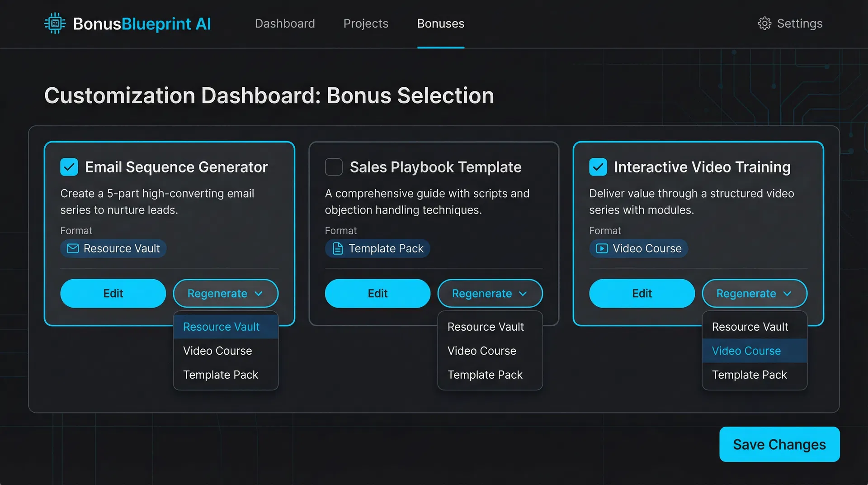The image size is (868, 485).
Task: Collapse the Regenerate dropdown under Interactive Video Training
Action: click(754, 293)
